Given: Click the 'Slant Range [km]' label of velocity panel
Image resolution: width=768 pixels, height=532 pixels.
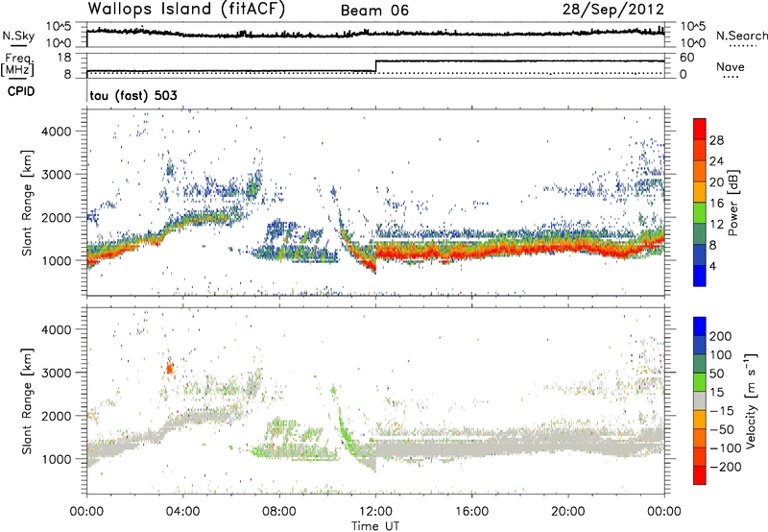Looking at the screenshot, I should (28, 401).
